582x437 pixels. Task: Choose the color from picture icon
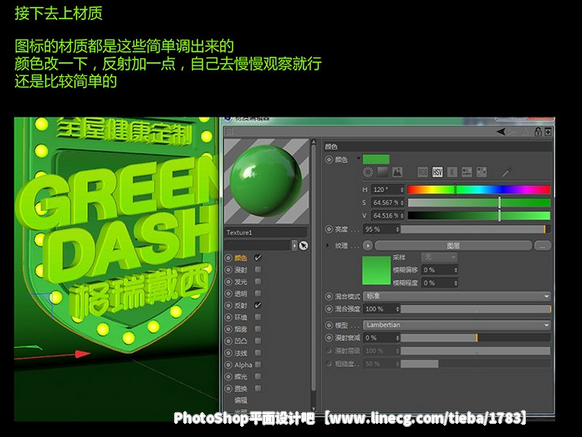397,172
